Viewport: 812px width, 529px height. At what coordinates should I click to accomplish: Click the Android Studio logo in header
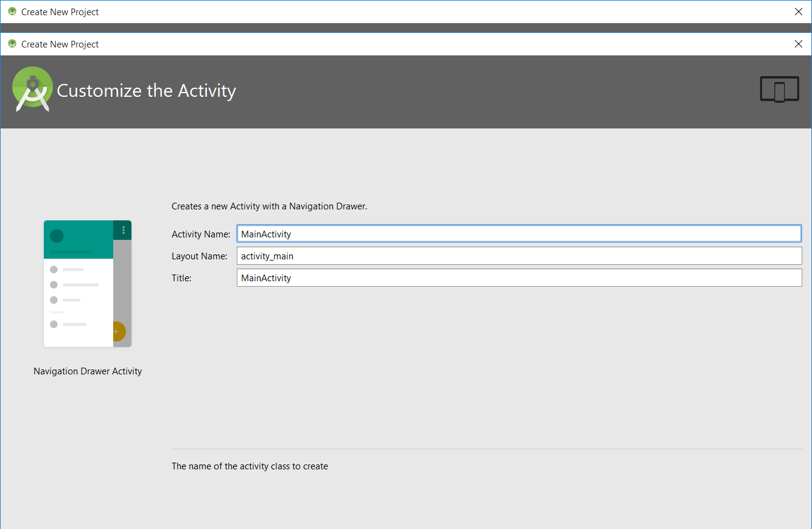point(32,89)
